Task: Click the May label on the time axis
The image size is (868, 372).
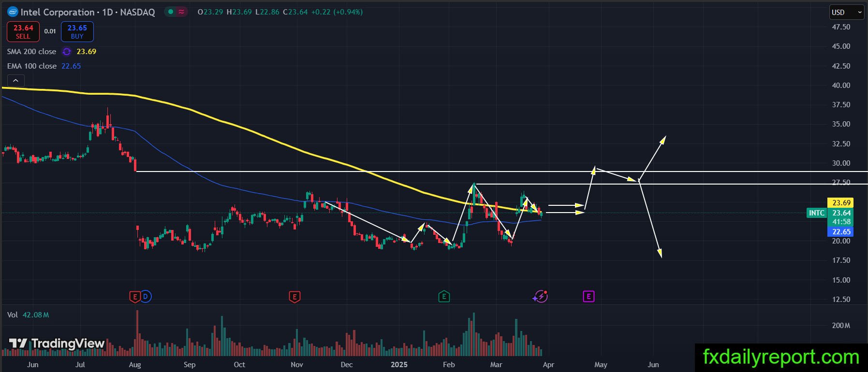Action: [601, 365]
